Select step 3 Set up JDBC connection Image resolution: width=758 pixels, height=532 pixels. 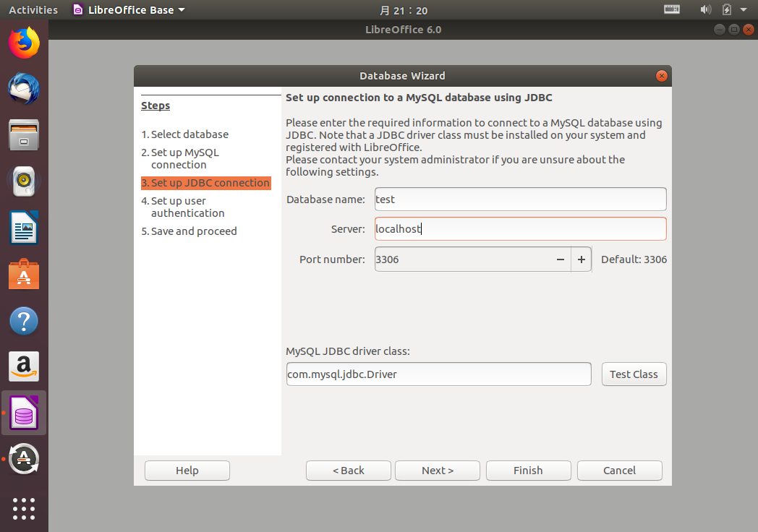[205, 183]
